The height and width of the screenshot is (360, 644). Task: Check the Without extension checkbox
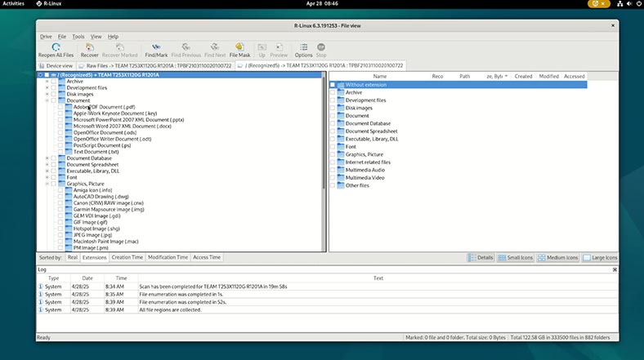(333, 85)
